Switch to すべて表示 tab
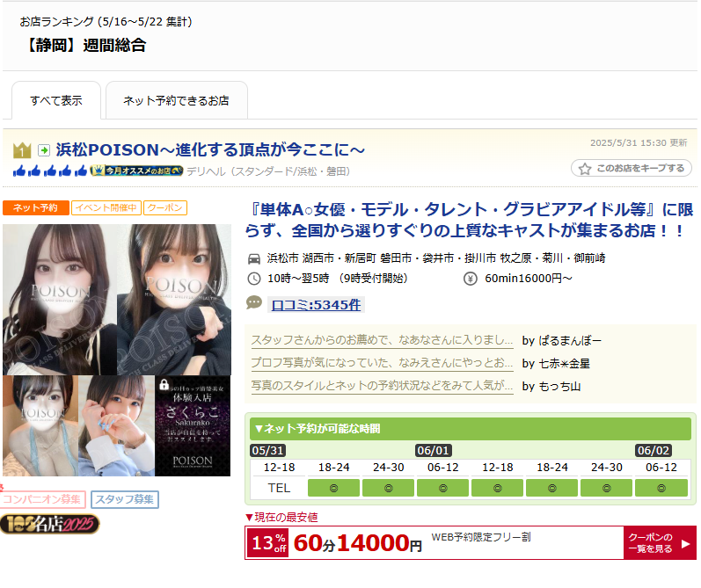This screenshot has height=588, width=701. click(x=56, y=100)
